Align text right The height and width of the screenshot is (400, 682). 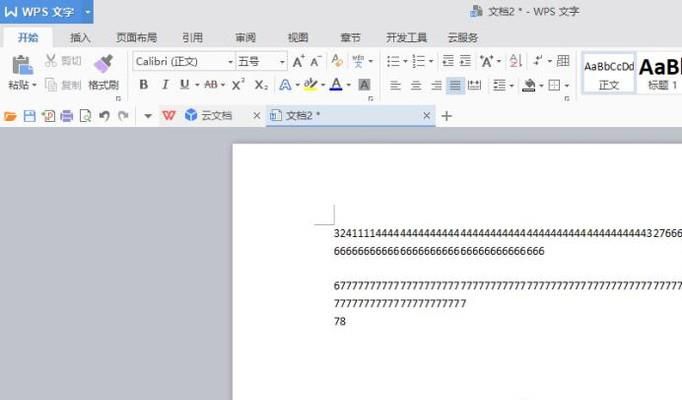[436, 85]
